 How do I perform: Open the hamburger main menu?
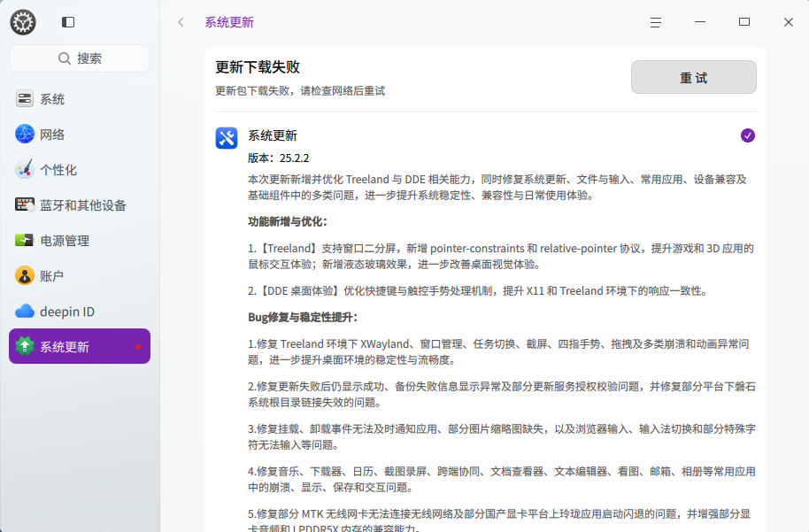pos(656,22)
